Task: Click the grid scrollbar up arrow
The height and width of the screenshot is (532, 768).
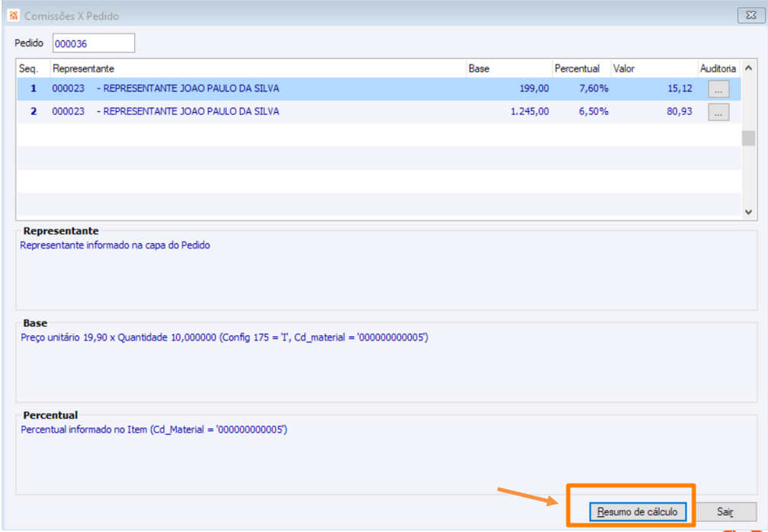Action: tap(748, 69)
